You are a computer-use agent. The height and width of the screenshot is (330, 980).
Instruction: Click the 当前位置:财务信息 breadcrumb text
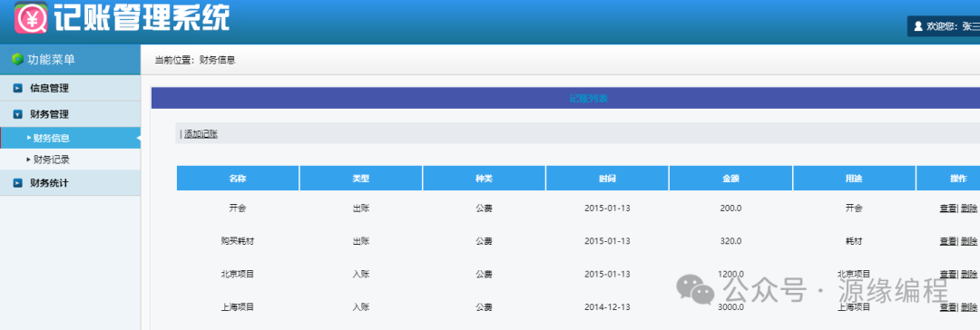195,61
